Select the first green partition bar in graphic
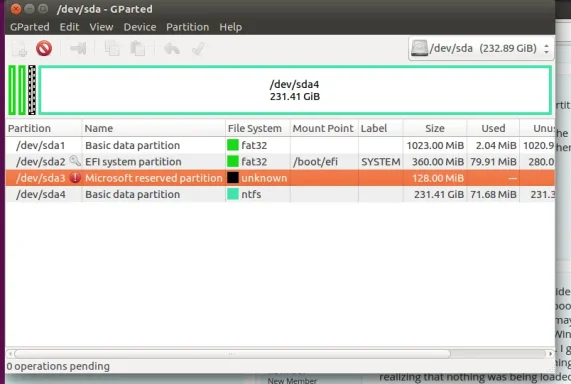 (x=12, y=90)
